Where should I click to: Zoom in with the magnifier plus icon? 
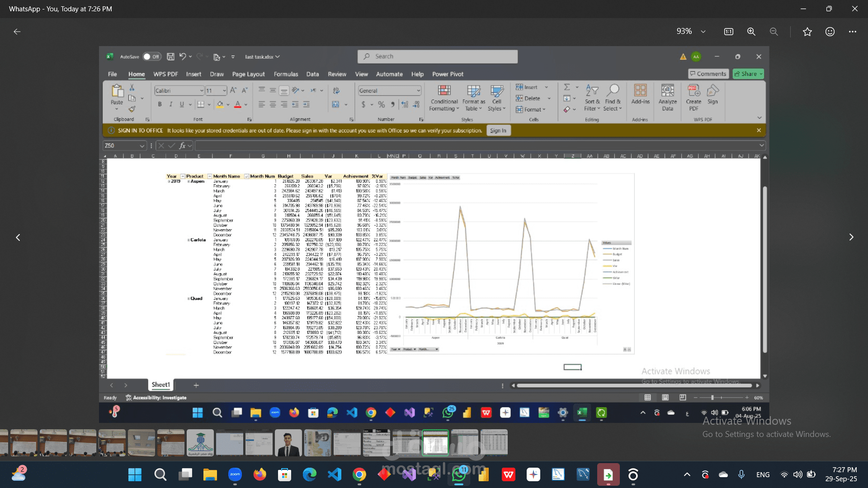(x=751, y=32)
